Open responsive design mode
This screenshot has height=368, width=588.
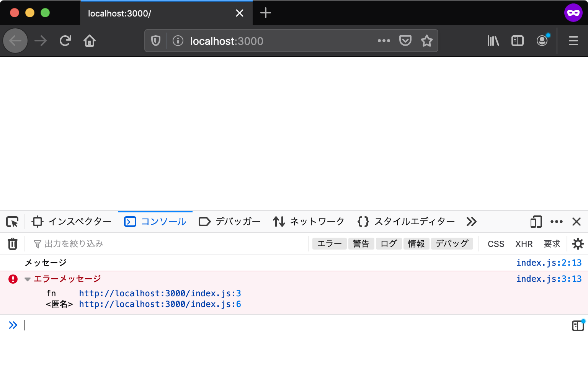[x=536, y=222]
